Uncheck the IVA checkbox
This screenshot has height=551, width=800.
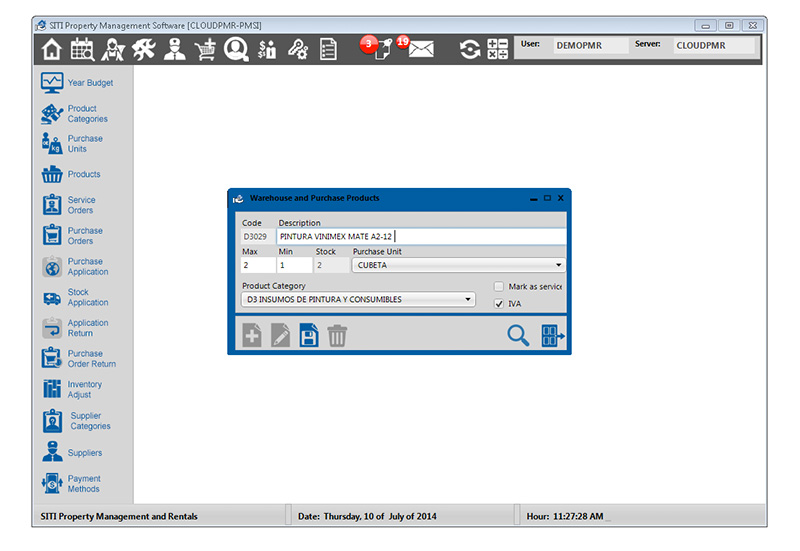(499, 304)
